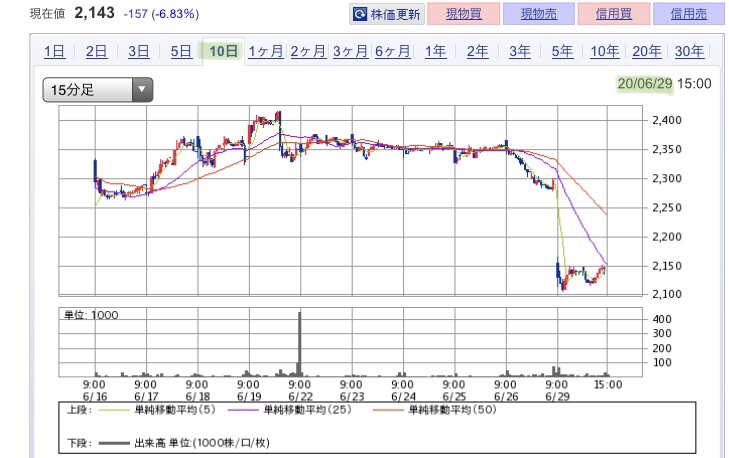This screenshot has height=458, width=729.
Task: Switch to the 3年 chart range
Action: [520, 51]
